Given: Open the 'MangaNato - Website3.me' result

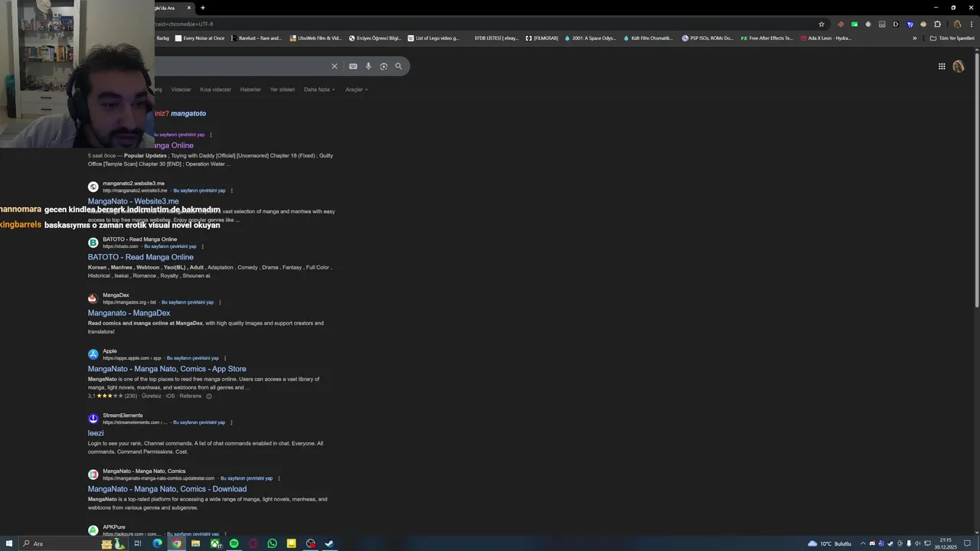Looking at the screenshot, I should pyautogui.click(x=133, y=201).
